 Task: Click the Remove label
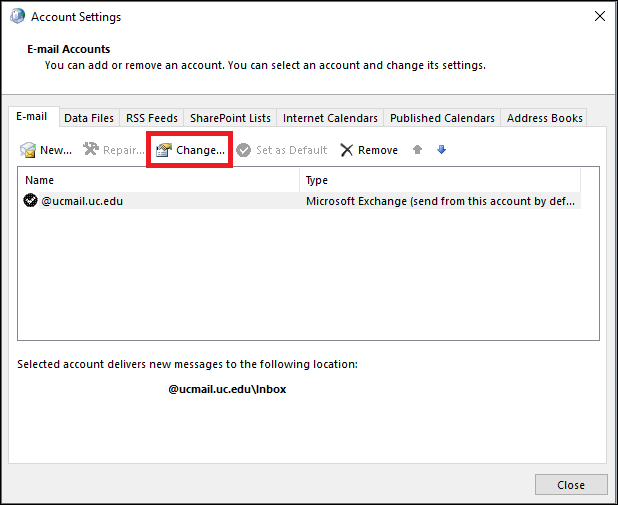click(378, 150)
